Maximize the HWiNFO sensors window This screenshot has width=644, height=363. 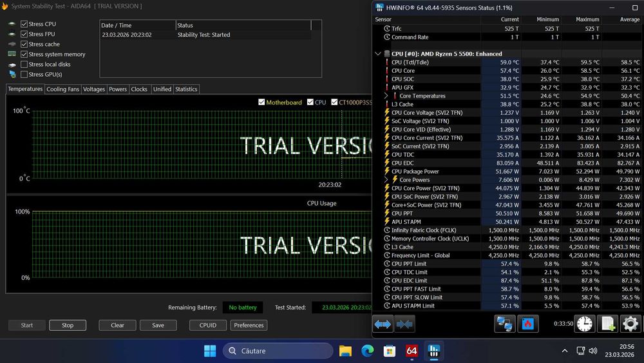coord(635,8)
